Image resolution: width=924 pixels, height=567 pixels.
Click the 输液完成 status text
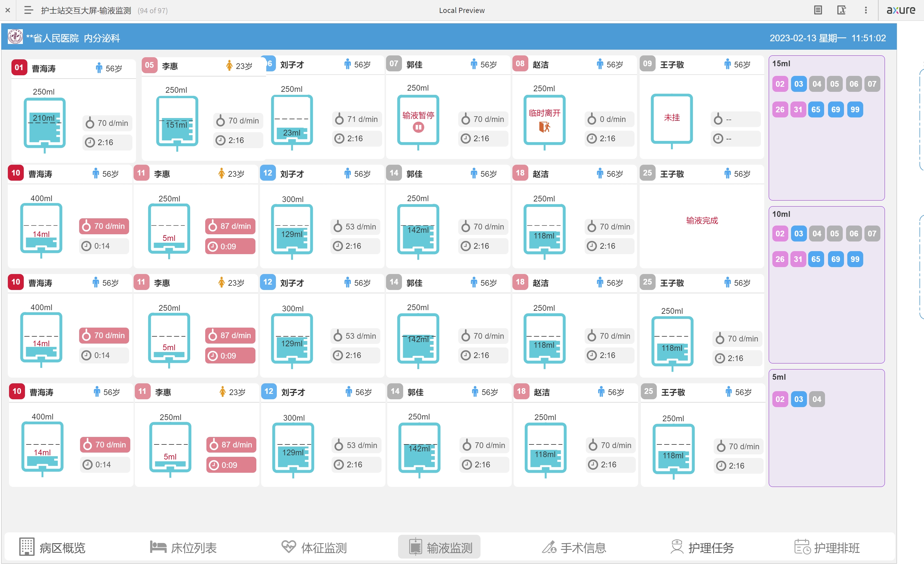[x=702, y=221]
